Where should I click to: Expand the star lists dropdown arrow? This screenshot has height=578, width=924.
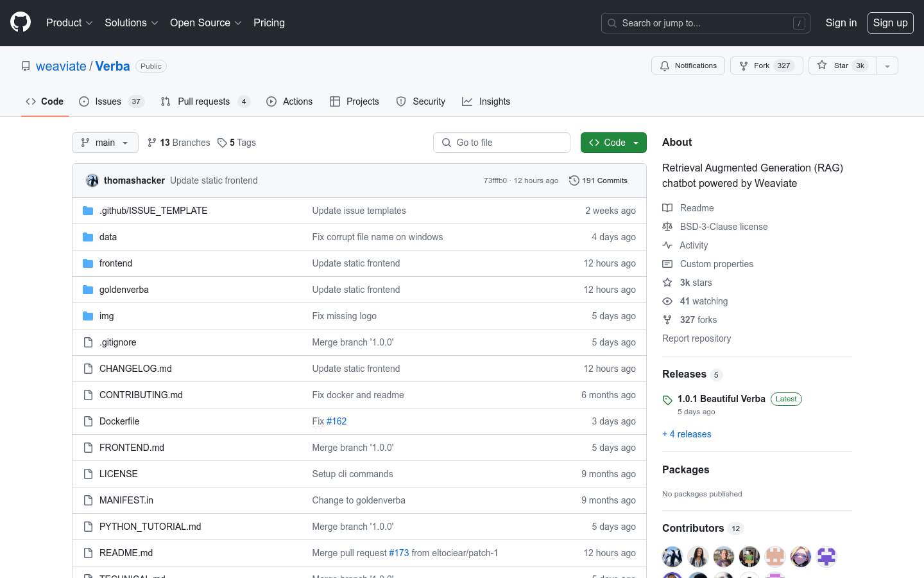coord(887,66)
